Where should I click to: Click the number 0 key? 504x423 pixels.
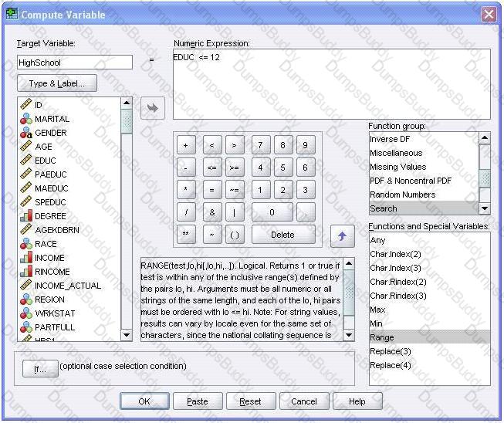272,212
